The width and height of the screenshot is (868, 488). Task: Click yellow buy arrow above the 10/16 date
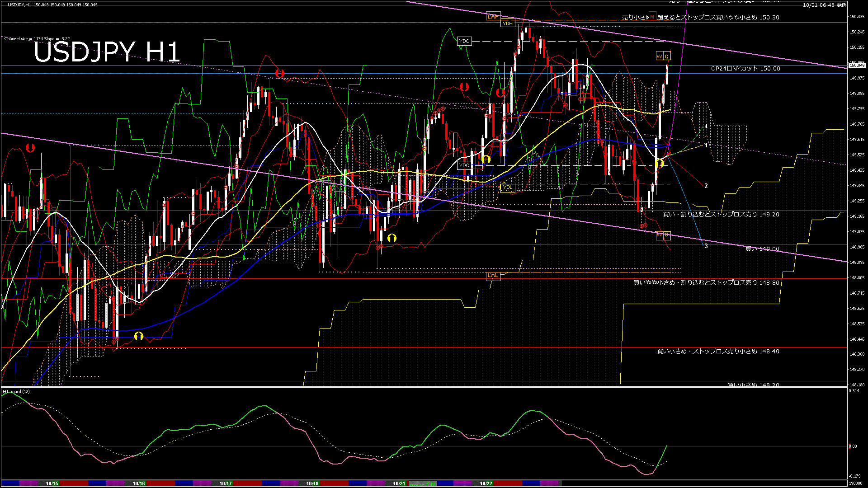tap(139, 336)
